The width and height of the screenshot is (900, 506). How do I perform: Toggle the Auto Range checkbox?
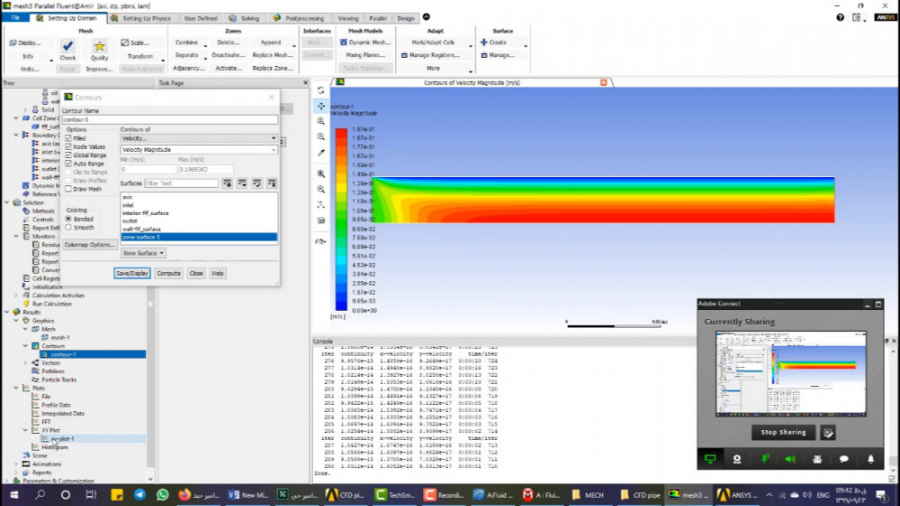[x=68, y=164]
